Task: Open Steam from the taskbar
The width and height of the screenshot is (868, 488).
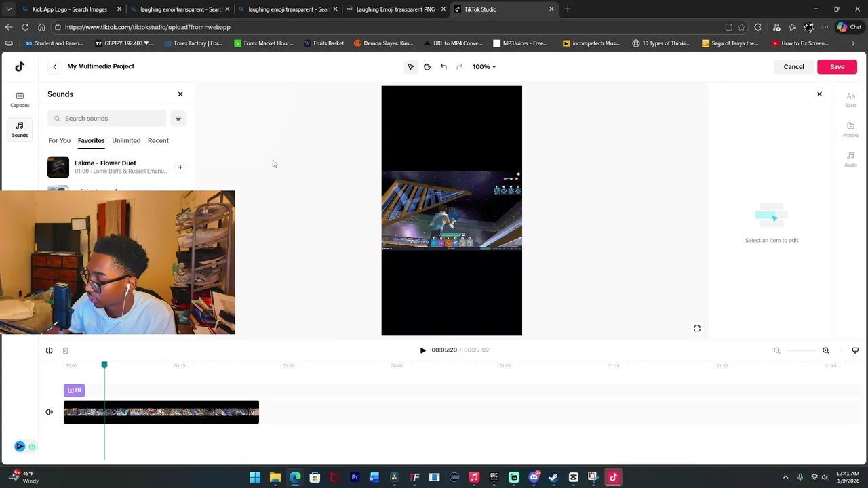Action: click(x=553, y=477)
